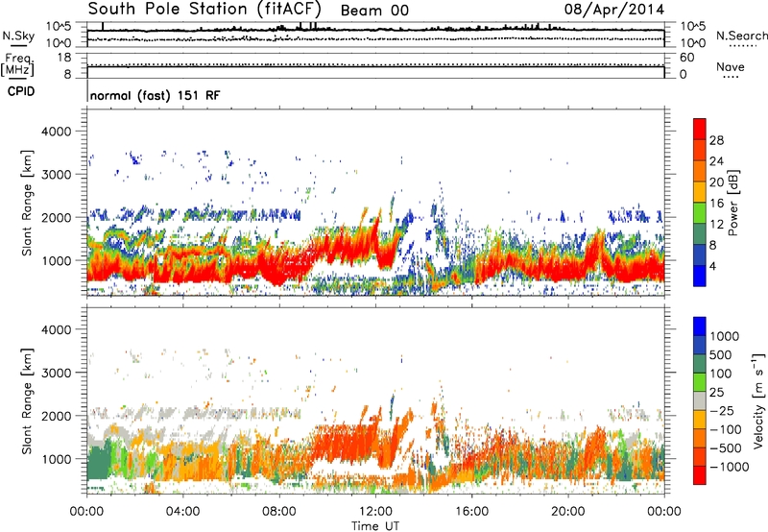Select the 16–20 dB yellow power swatch
This screenshot has height=532, width=768.
click(x=700, y=192)
